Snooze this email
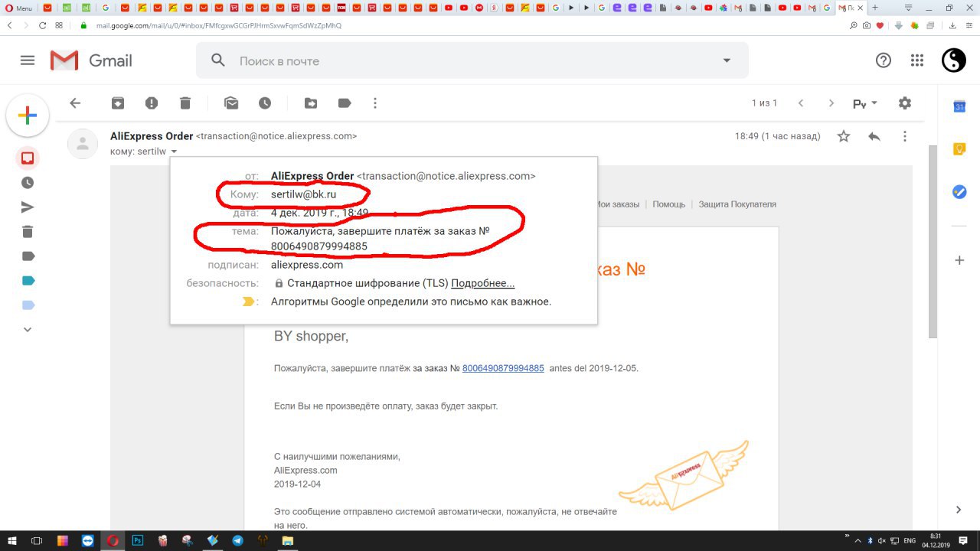This screenshot has width=980, height=551. click(265, 103)
